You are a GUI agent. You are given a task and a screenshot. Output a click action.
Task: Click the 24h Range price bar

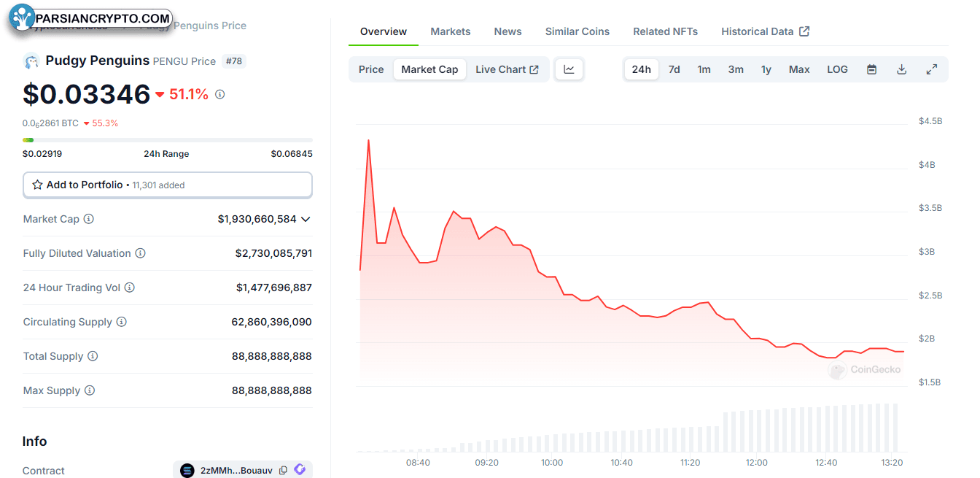(x=168, y=139)
